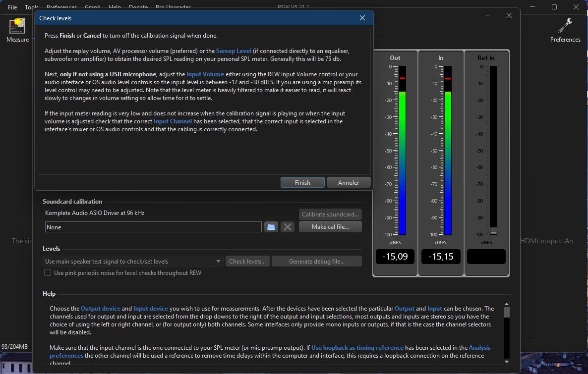Close the Preferences window behind the dialog

click(509, 16)
